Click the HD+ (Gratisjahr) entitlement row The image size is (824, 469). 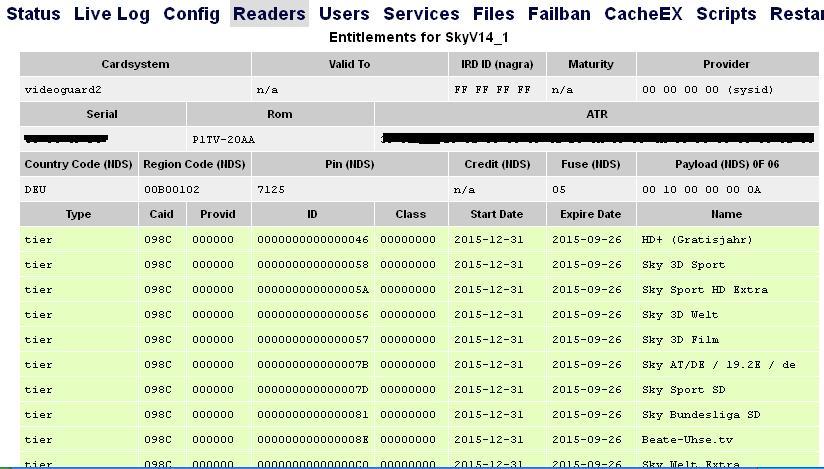point(697,240)
